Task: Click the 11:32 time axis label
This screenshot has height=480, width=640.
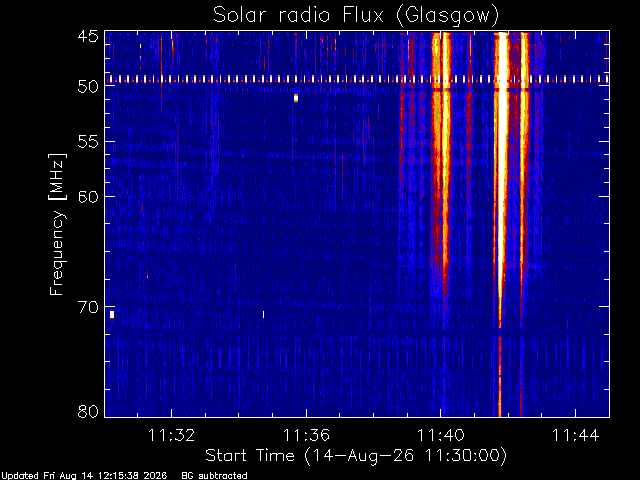Action: point(171,435)
